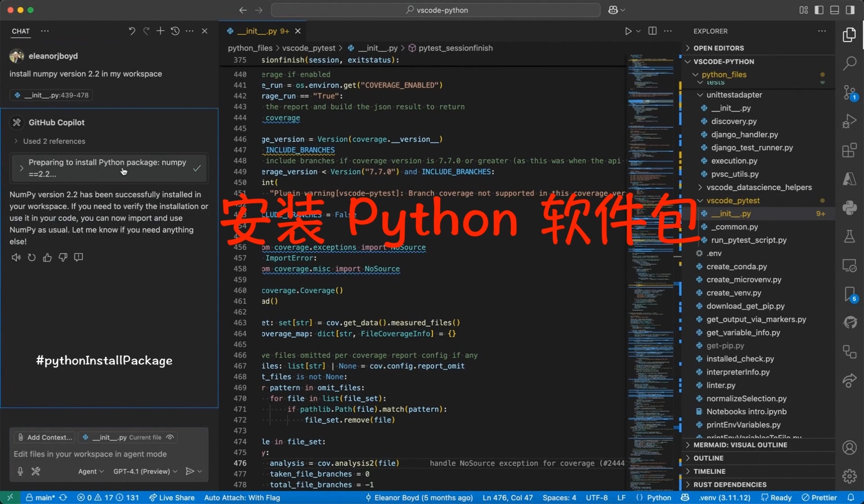Screen dimensions: 864x504
Task: Run Python file with play button
Action: (628, 31)
